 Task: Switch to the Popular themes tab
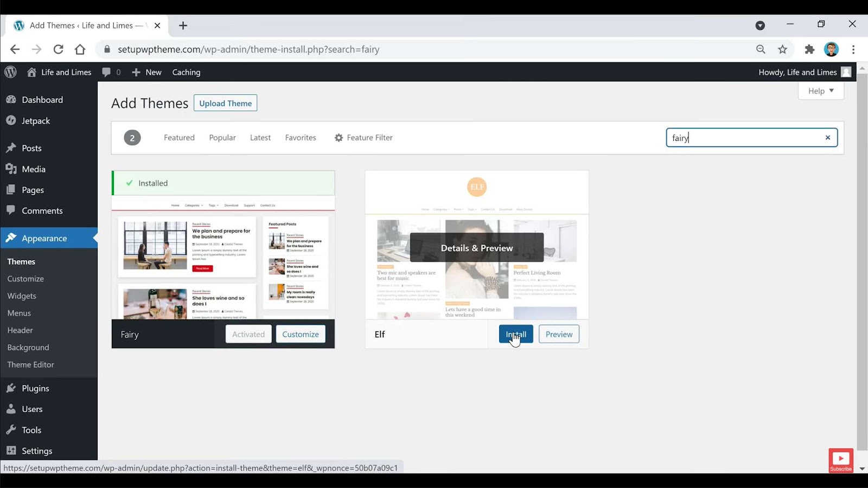click(x=222, y=137)
